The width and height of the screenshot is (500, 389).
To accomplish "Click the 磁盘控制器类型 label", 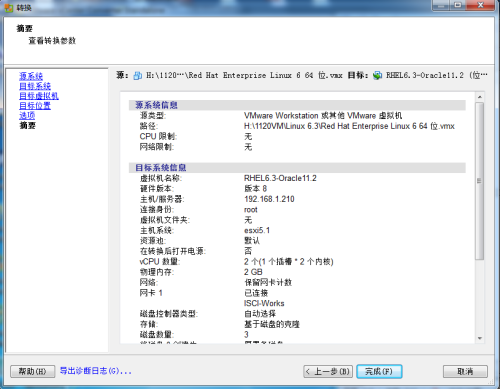I will pyautogui.click(x=169, y=314).
